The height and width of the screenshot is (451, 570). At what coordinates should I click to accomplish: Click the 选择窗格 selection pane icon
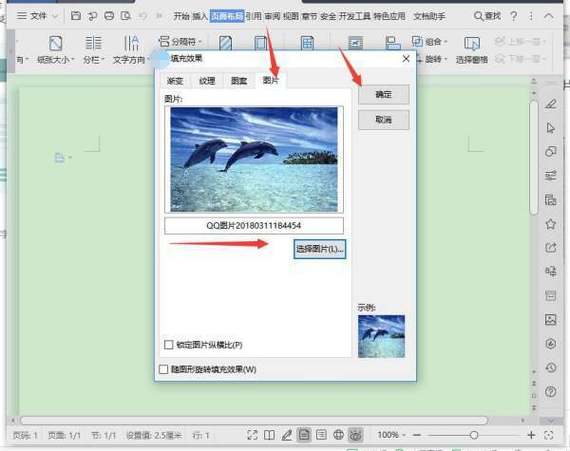pos(472,44)
